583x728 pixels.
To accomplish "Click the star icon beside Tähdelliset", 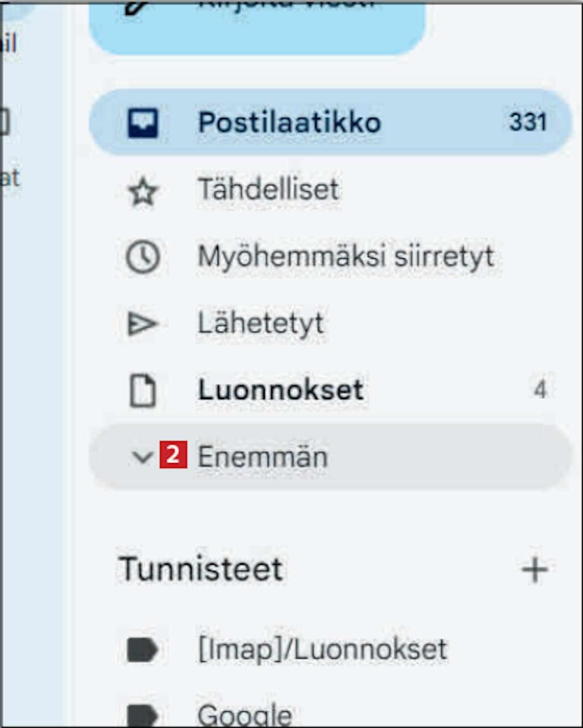I will point(143,191).
